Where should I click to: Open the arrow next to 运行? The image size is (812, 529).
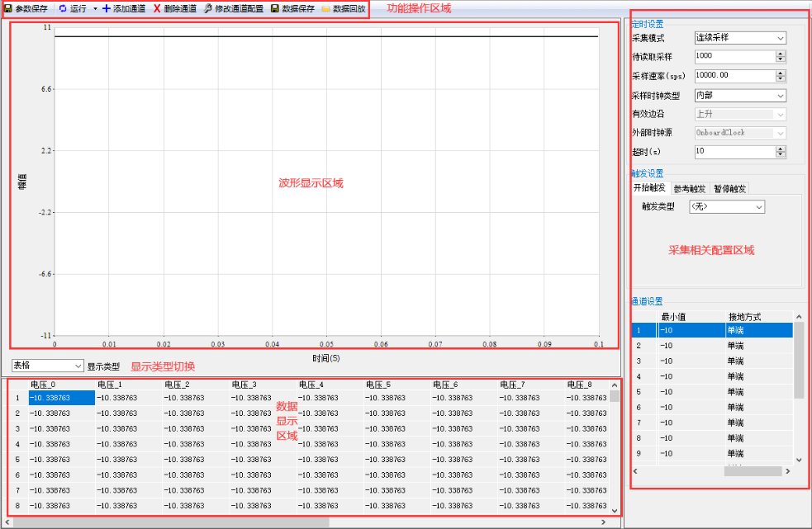coord(95,8)
